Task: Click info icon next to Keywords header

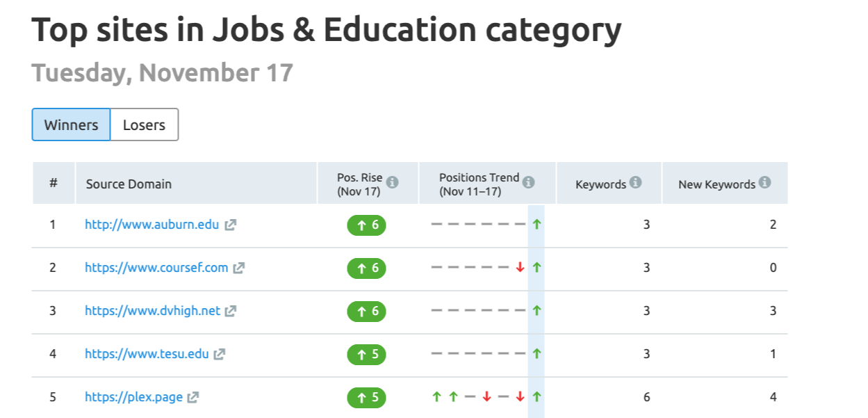Action: pos(635,183)
